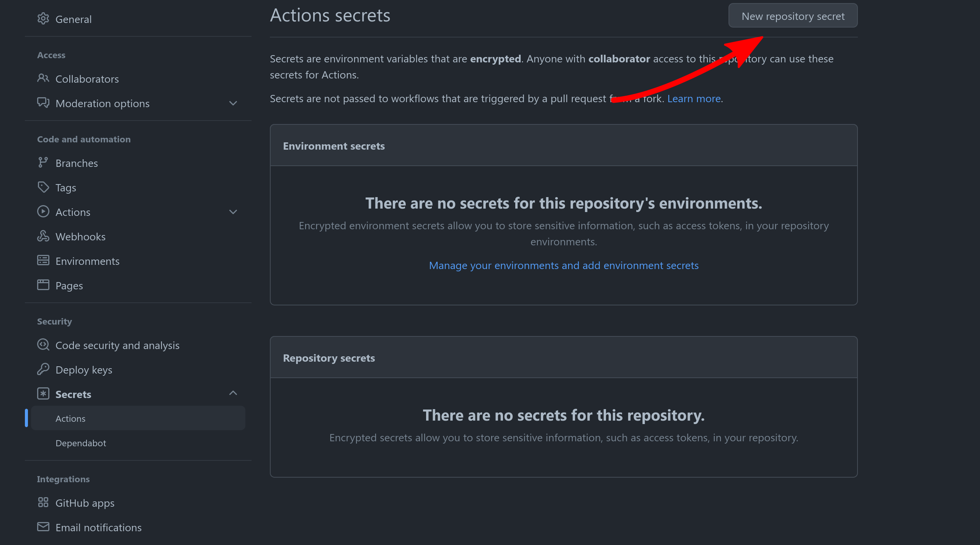The height and width of the screenshot is (545, 980).
Task: Click the General gear icon
Action: 43,18
